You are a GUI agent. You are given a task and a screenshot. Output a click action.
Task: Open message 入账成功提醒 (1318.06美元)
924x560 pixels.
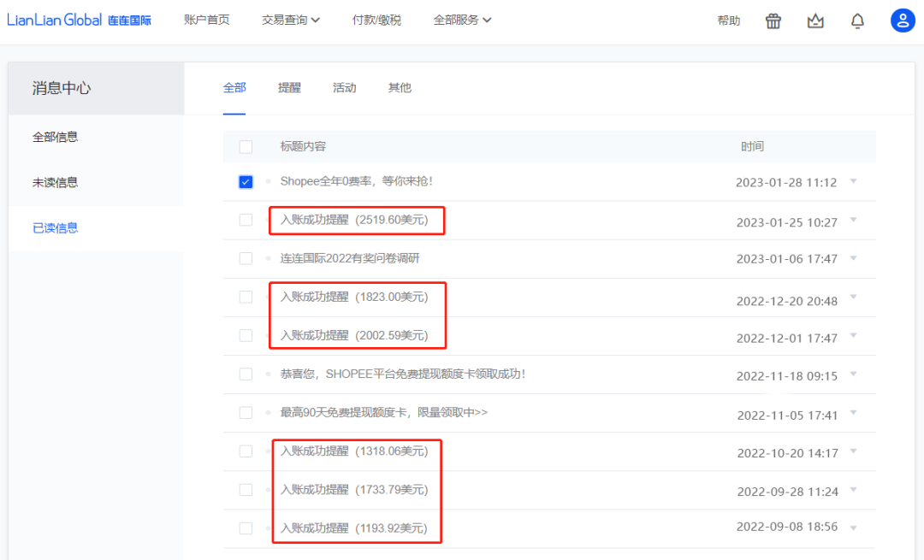pos(354,451)
